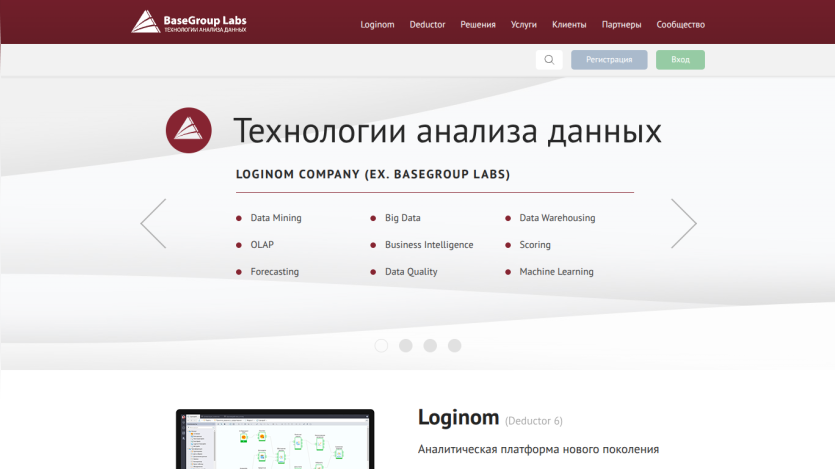Click the Loginom section heading
Image resolution: width=835 pixels, height=469 pixels.
459,417
